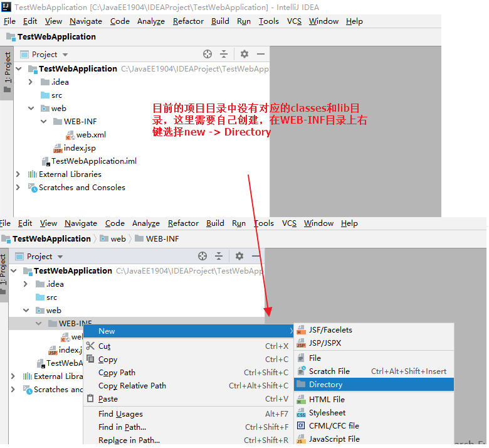This screenshot has width=489, height=448.
Task: Hide upper Project panel with minus icon
Action: [x=261, y=54]
